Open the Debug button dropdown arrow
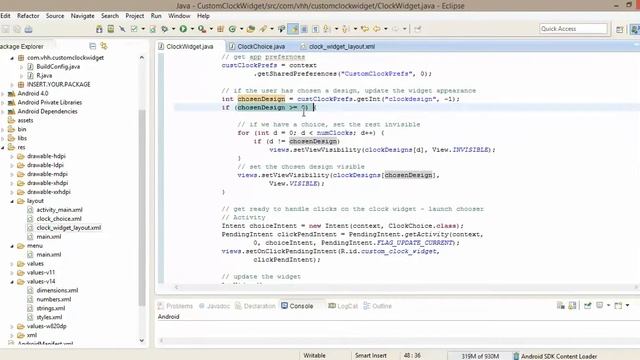Image resolution: width=640 pixels, height=360 pixels. 173,29
